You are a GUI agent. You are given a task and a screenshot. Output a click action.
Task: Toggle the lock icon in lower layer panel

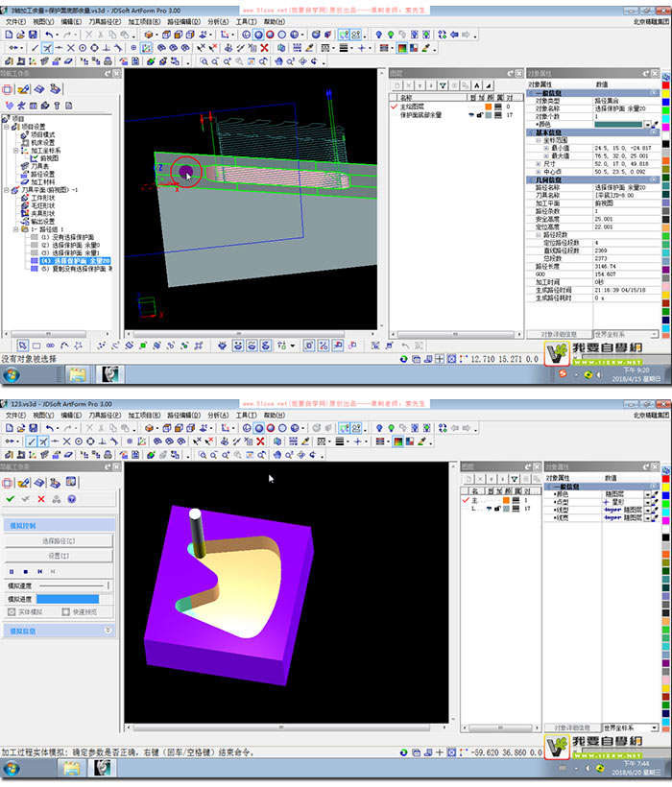coord(498,509)
